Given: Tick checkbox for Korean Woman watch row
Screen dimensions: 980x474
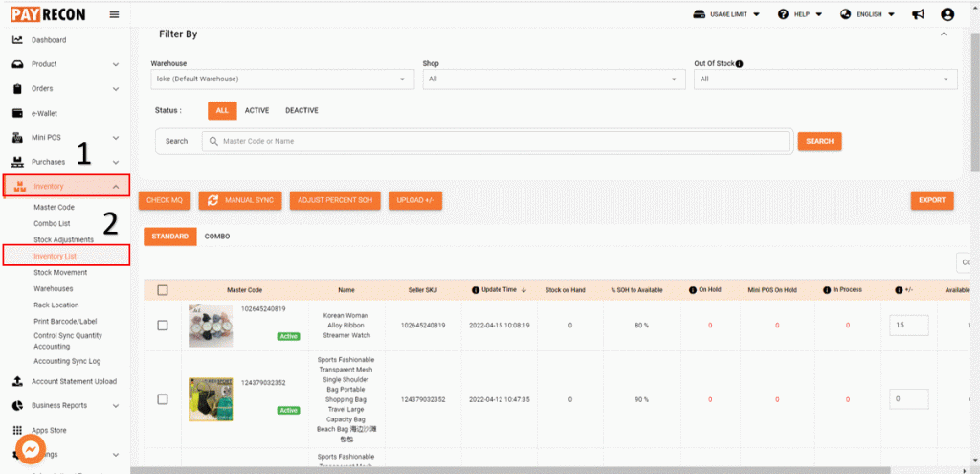Looking at the screenshot, I should pos(163,326).
